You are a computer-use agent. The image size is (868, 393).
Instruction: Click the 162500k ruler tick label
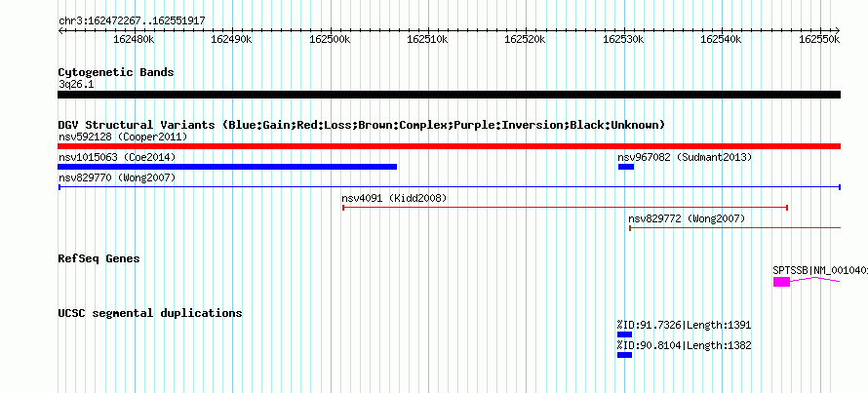pos(330,39)
